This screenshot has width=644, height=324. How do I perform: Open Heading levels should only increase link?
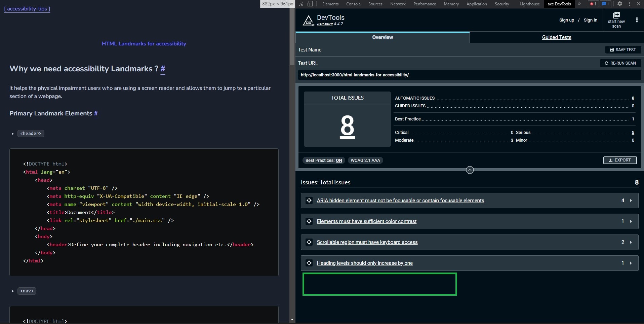click(365, 263)
